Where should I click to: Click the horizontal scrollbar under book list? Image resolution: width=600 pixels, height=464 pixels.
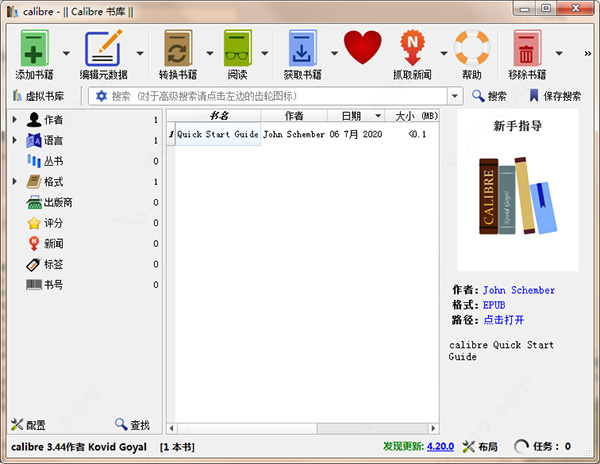click(x=302, y=428)
